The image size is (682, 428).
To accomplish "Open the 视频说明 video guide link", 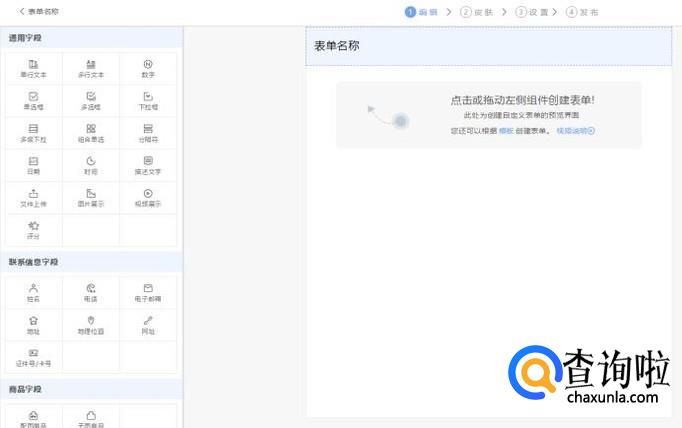I will click(575, 131).
